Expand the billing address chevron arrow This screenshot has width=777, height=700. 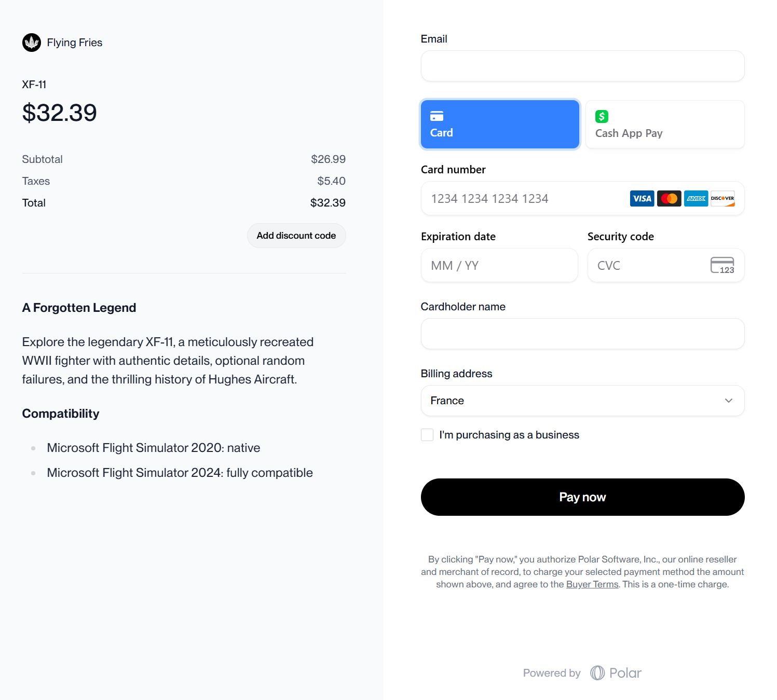pos(729,401)
